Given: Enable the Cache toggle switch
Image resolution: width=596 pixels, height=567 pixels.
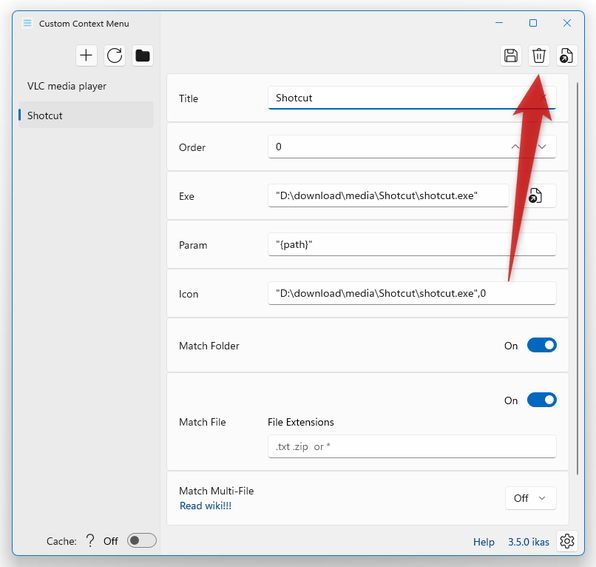Looking at the screenshot, I should coord(142,540).
